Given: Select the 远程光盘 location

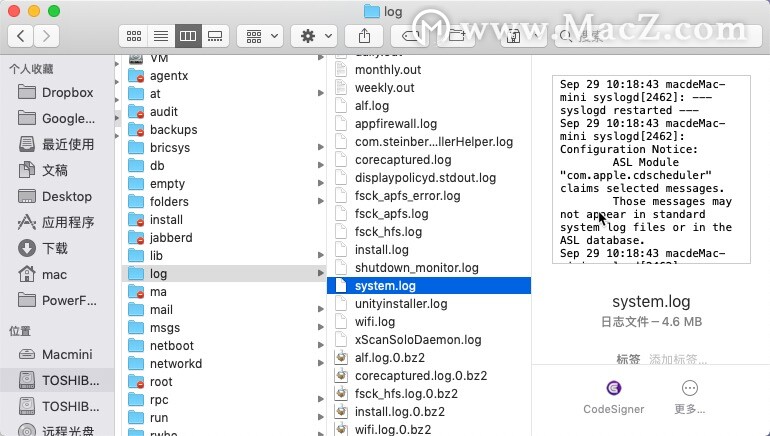Looking at the screenshot, I should [55, 431].
